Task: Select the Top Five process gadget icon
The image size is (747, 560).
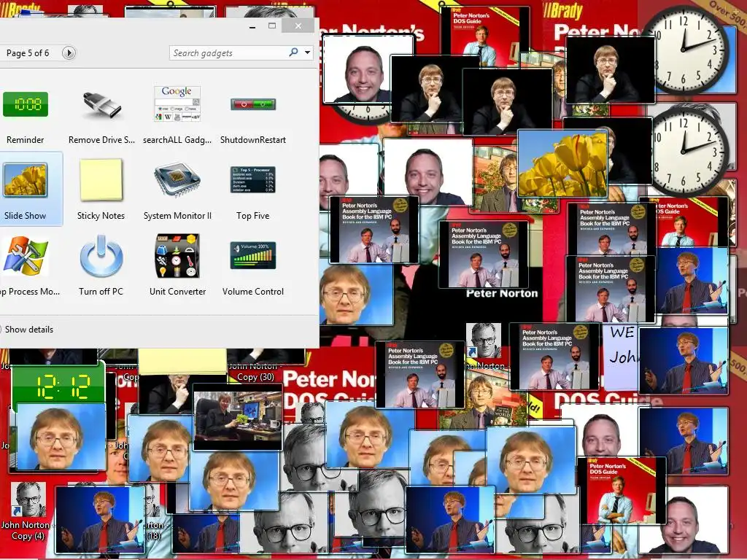Action: pyautogui.click(x=253, y=179)
